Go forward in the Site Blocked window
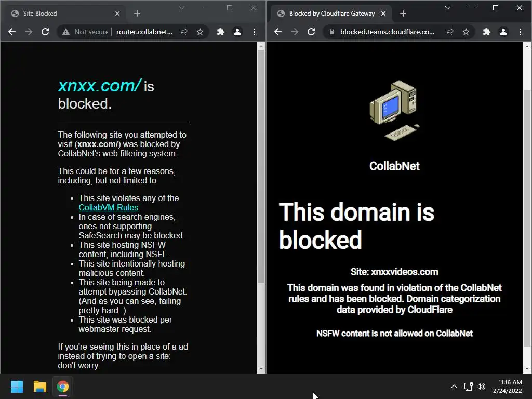The height and width of the screenshot is (399, 532). [x=29, y=32]
